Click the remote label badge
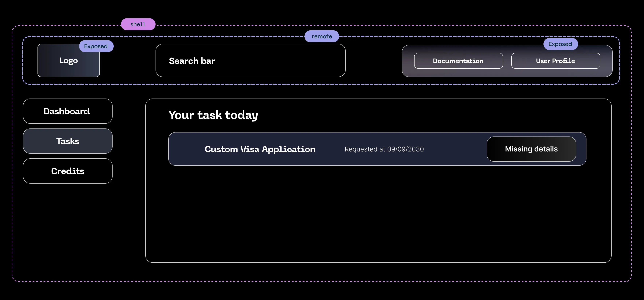 (321, 36)
